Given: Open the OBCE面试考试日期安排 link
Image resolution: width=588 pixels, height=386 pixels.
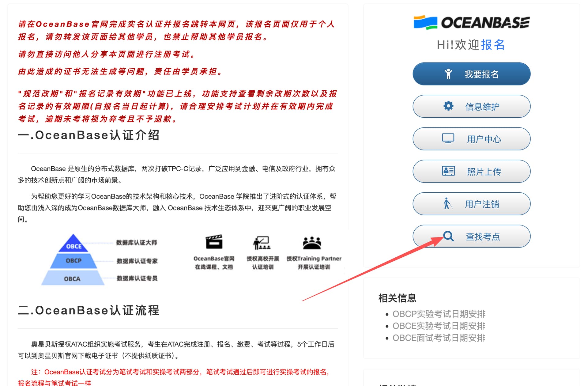Looking at the screenshot, I should coord(439,338).
